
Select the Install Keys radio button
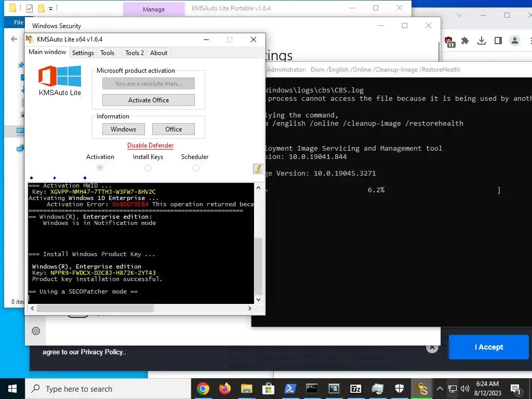click(x=148, y=168)
